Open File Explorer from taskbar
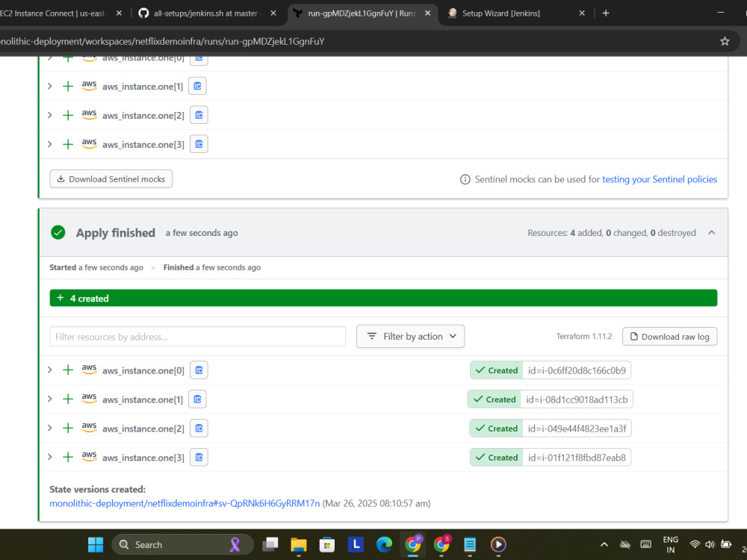This screenshot has height=560, width=747. click(299, 544)
